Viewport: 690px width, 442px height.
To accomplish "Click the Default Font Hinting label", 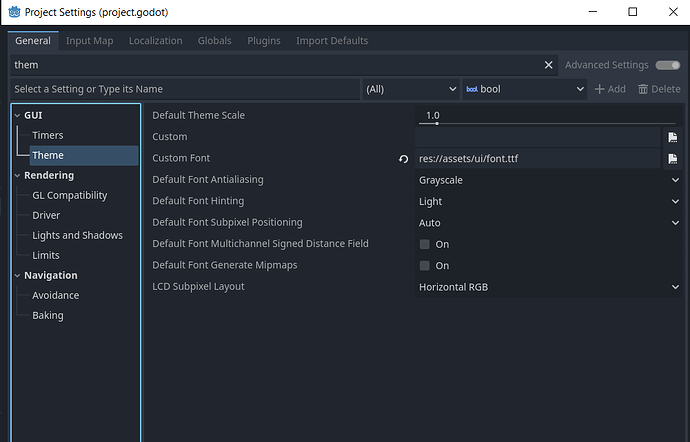I will 198,201.
